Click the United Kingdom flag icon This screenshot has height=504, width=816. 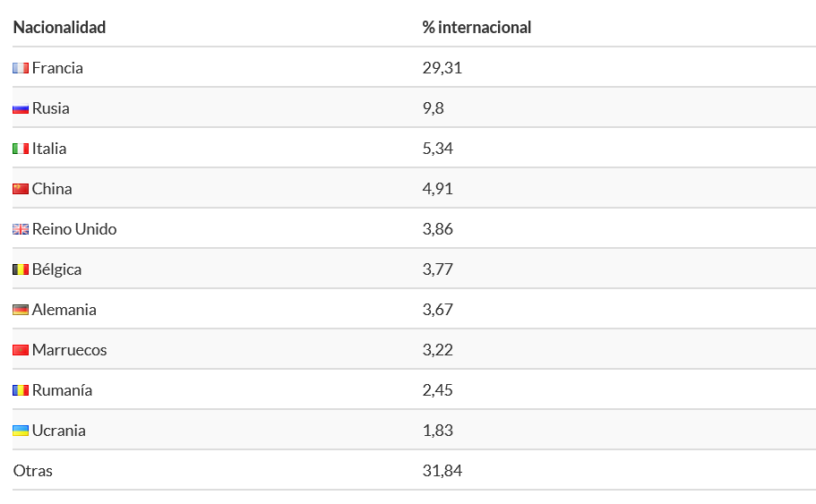21,229
